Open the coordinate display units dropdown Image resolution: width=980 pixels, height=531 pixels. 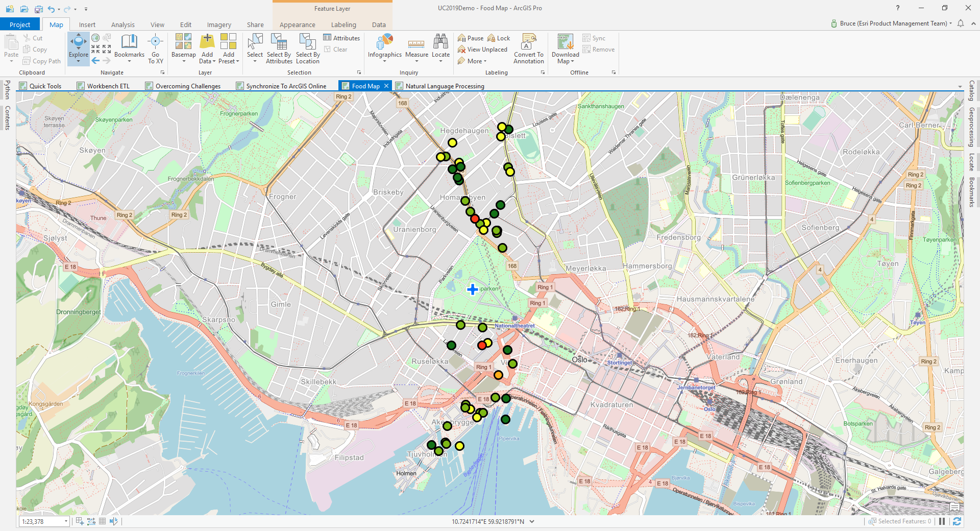click(532, 521)
